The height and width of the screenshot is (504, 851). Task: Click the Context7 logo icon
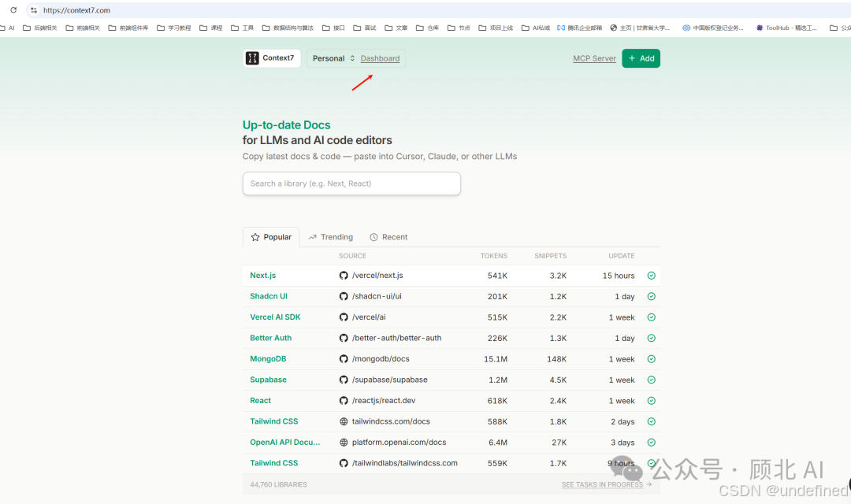coord(252,58)
